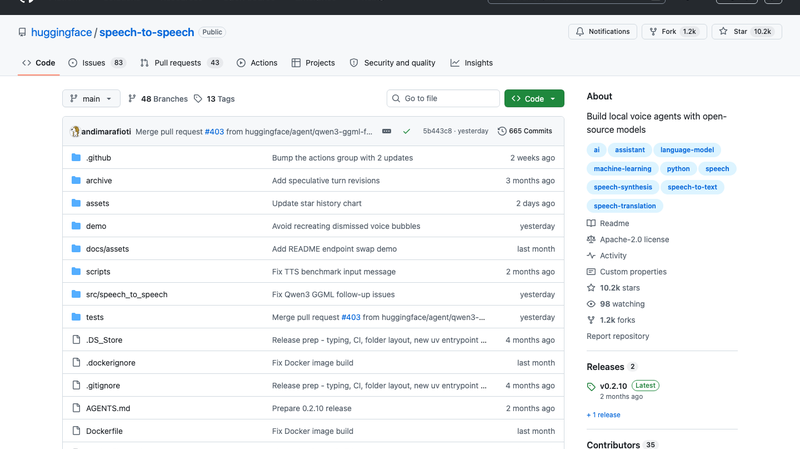Image resolution: width=800 pixels, height=449 pixels.
Task: Open the main branch dropdown
Action: click(91, 98)
